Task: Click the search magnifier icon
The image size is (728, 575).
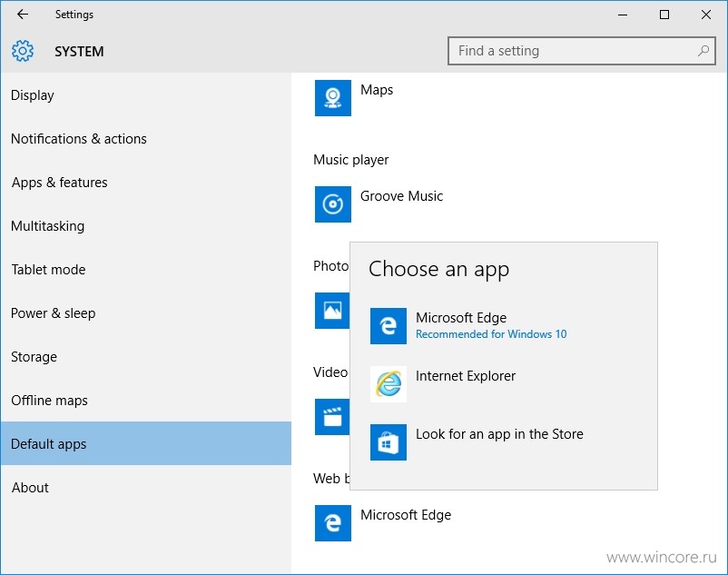Action: 703,51
